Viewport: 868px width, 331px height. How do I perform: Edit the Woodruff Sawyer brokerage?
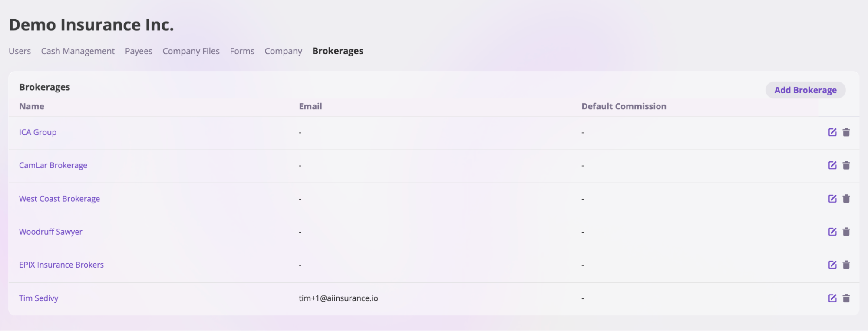tap(832, 232)
